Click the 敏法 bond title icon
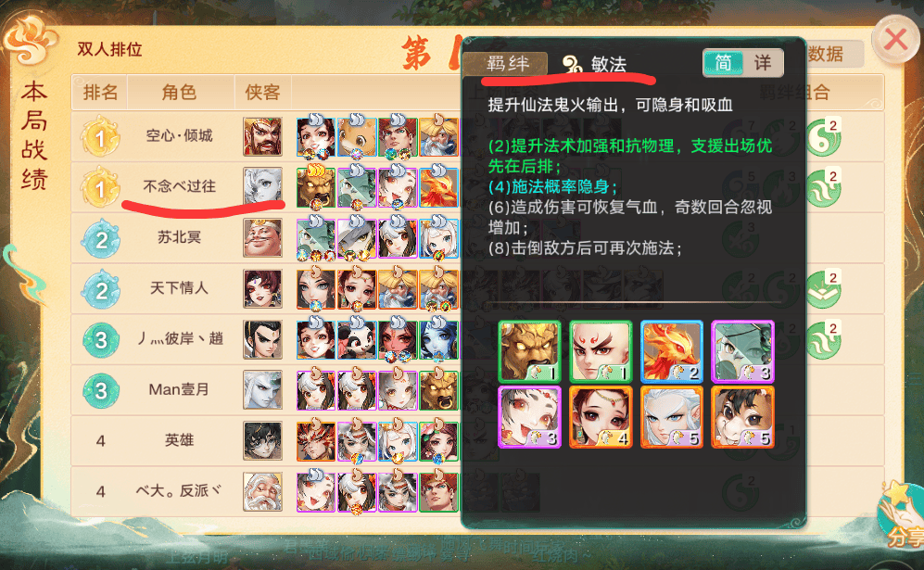 (572, 63)
